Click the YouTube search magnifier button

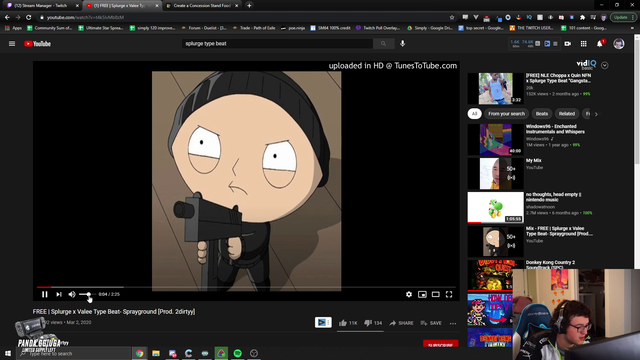click(x=383, y=44)
